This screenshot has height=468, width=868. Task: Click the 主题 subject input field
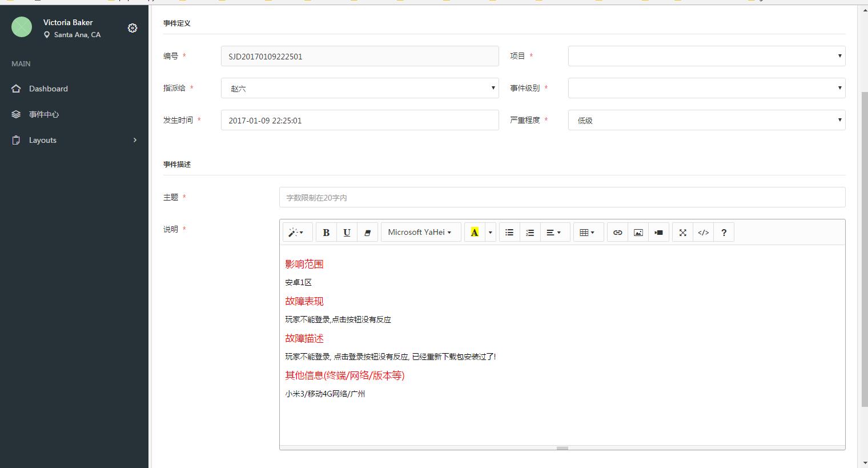(562, 197)
